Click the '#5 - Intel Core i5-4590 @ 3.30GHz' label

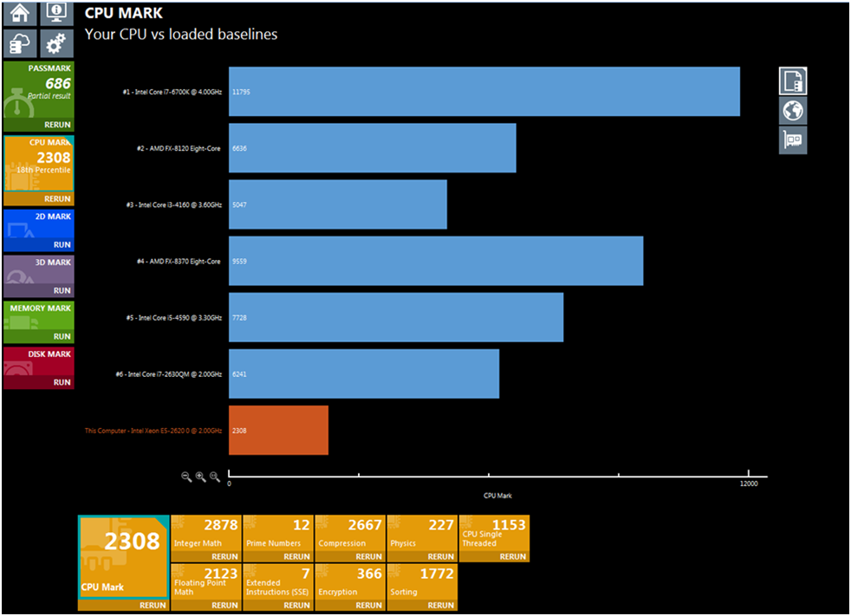pos(173,318)
